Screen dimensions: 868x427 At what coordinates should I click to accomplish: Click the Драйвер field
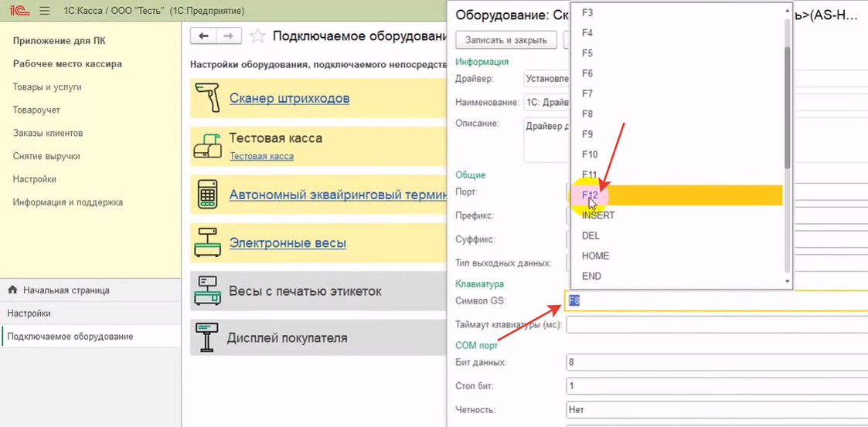pos(547,79)
